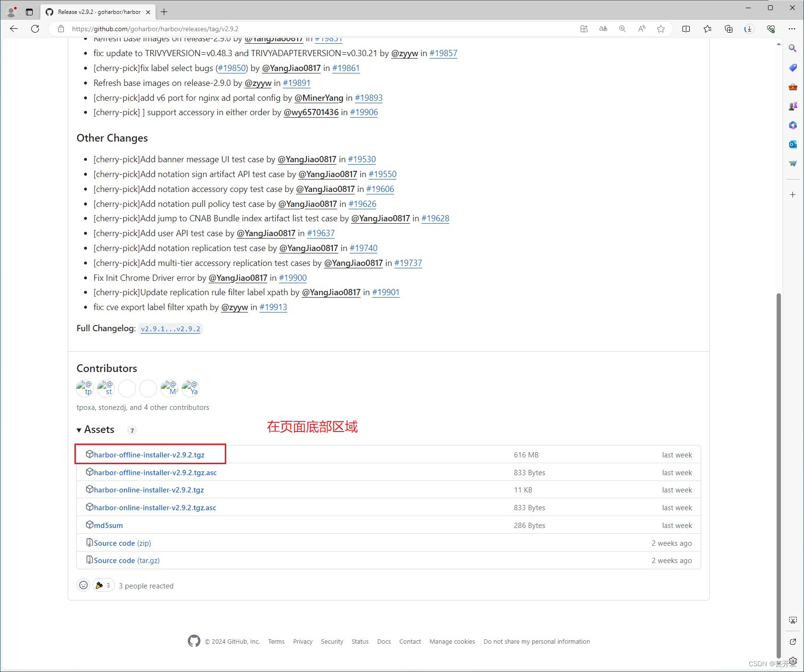Viewport: 804px width, 672px height.
Task: Open pull request #19530
Action: point(362,159)
